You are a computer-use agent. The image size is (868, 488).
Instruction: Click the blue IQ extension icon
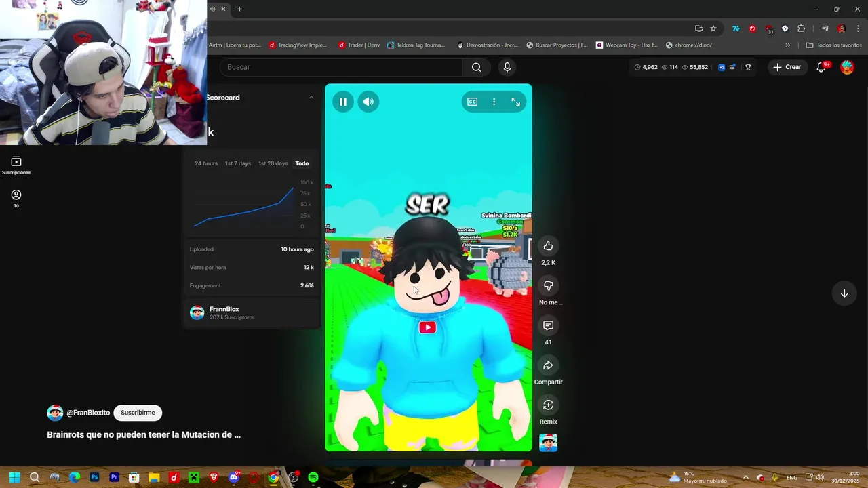[722, 67]
